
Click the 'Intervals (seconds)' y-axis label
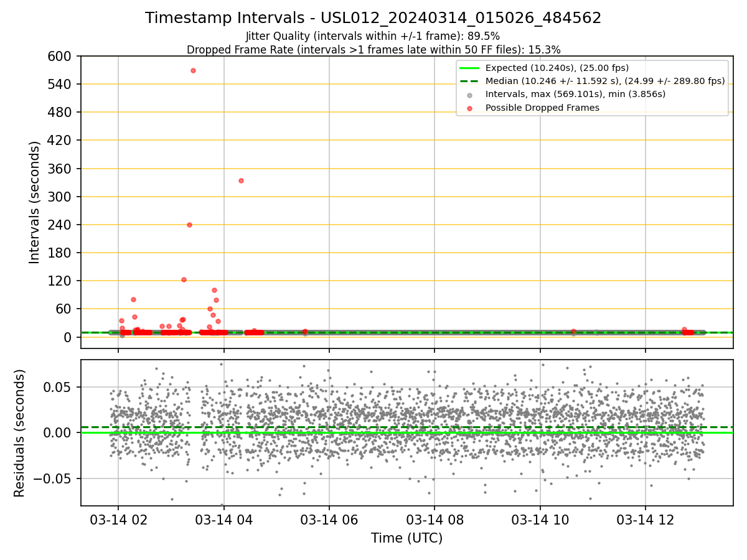click(x=35, y=202)
